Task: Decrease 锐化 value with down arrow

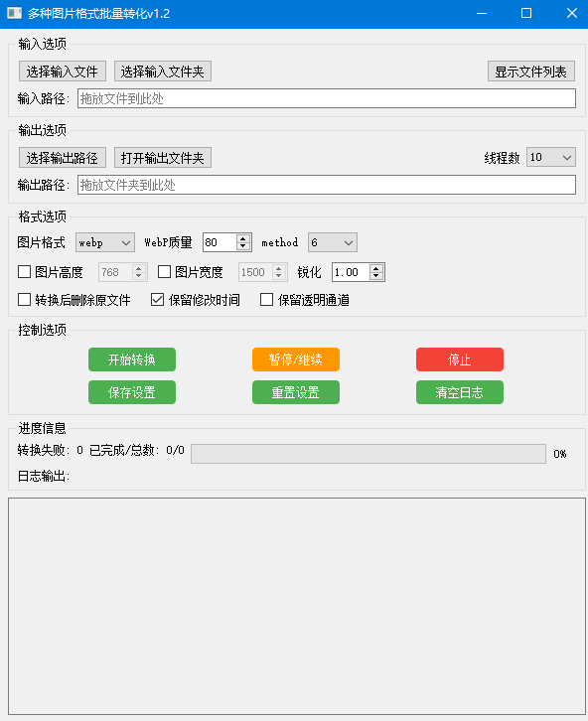Action: coord(376,276)
